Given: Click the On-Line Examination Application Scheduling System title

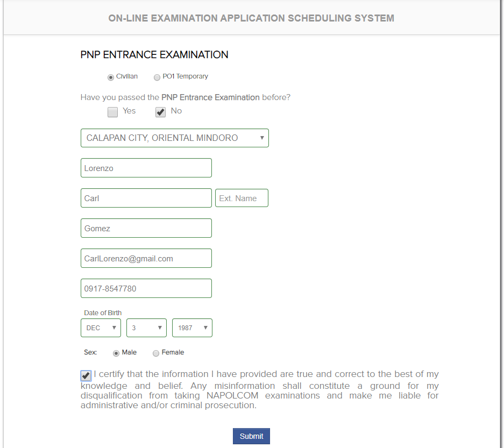Looking at the screenshot, I should point(251,18).
